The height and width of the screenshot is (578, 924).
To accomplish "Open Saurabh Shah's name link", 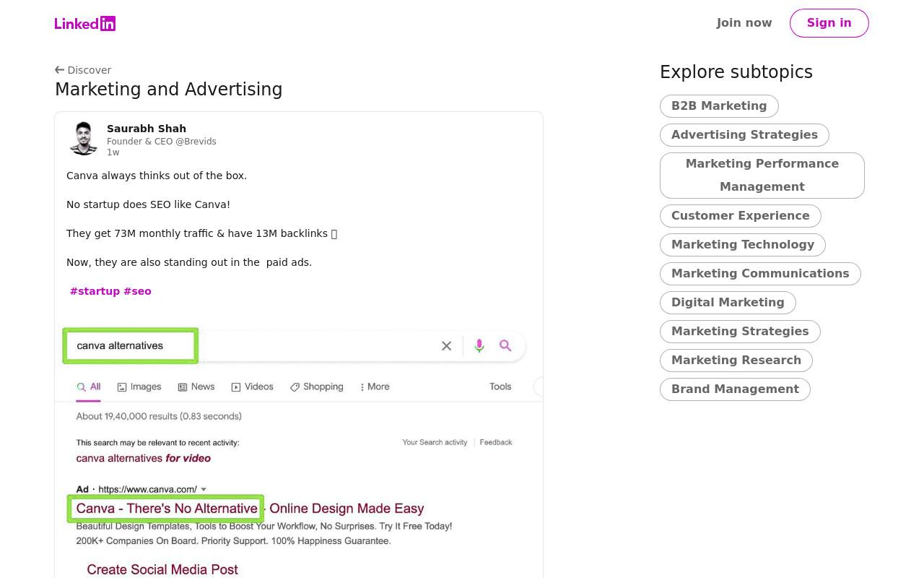I will pyautogui.click(x=147, y=129).
